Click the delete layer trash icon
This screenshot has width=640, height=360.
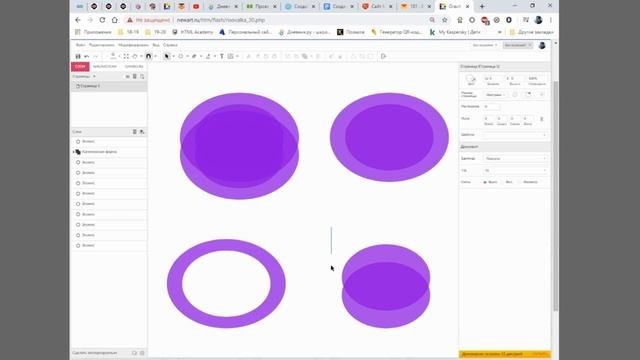tap(135, 132)
